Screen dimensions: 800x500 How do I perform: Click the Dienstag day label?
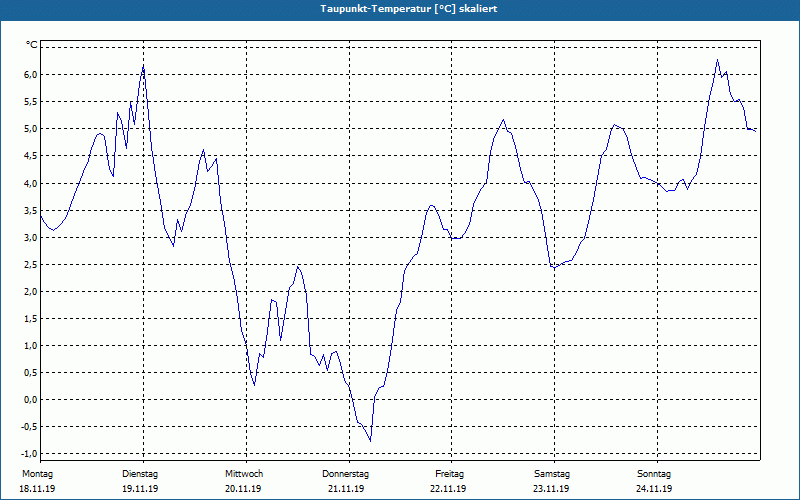coord(140,474)
